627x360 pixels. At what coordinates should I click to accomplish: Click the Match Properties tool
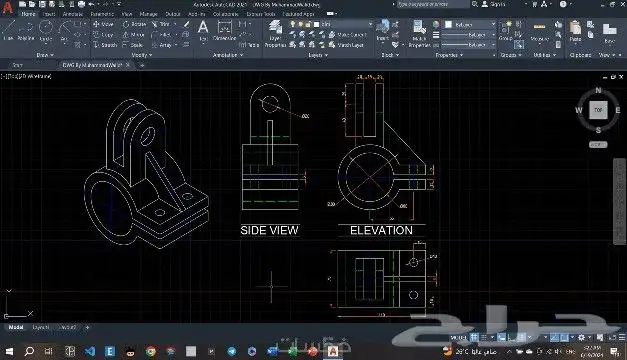click(x=419, y=33)
